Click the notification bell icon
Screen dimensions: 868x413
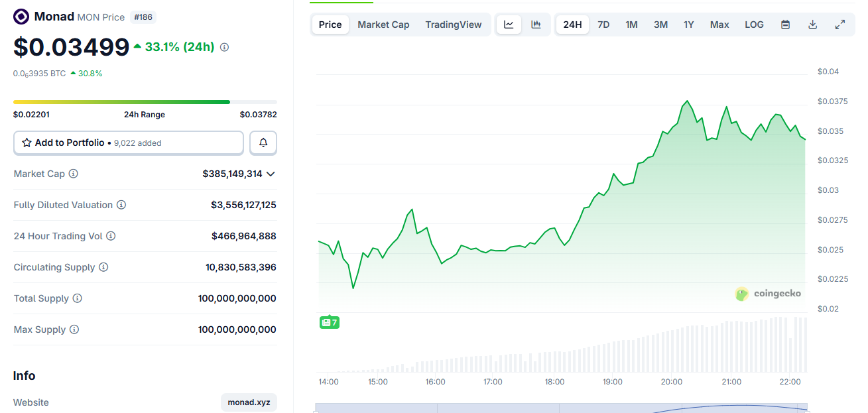tap(263, 143)
